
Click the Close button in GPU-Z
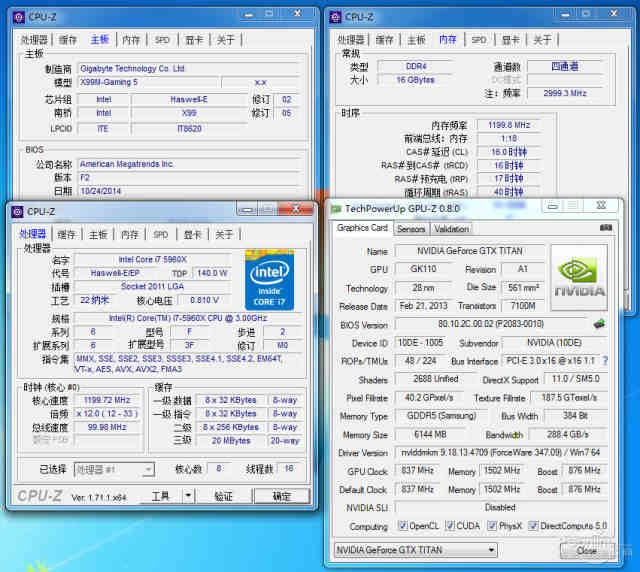pos(587,551)
